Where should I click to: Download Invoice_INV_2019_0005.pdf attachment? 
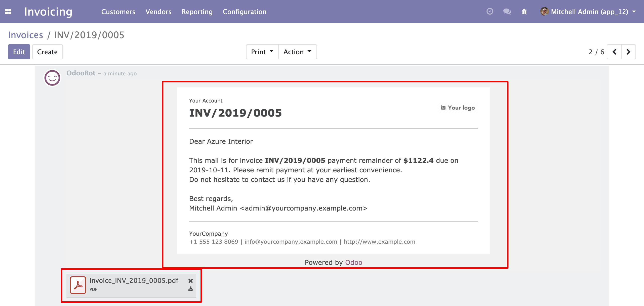(x=191, y=289)
